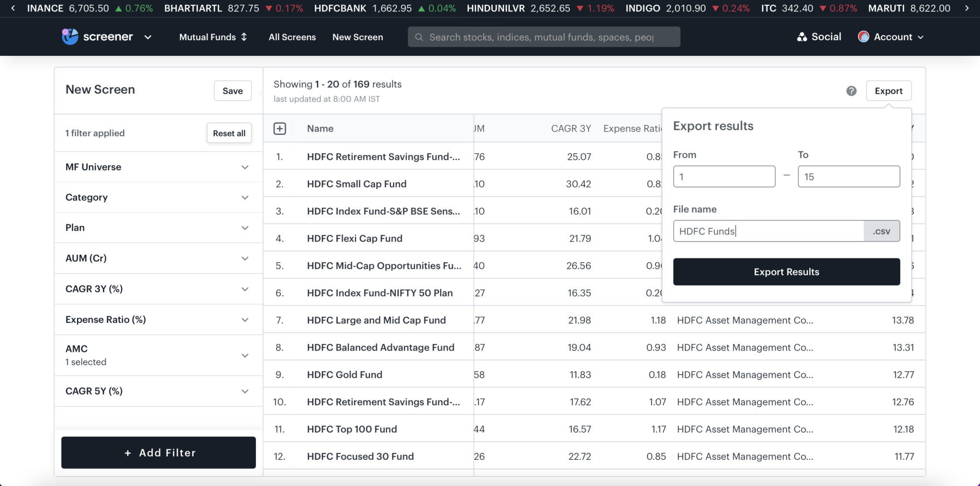Expand the MF Universe filter
This screenshot has height=486, width=980.
click(245, 167)
